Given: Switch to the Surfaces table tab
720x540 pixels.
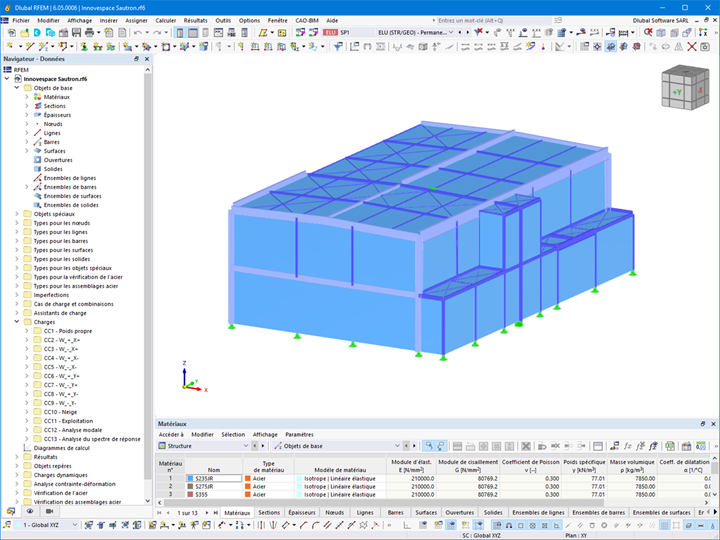Looking at the screenshot, I should 426,512.
